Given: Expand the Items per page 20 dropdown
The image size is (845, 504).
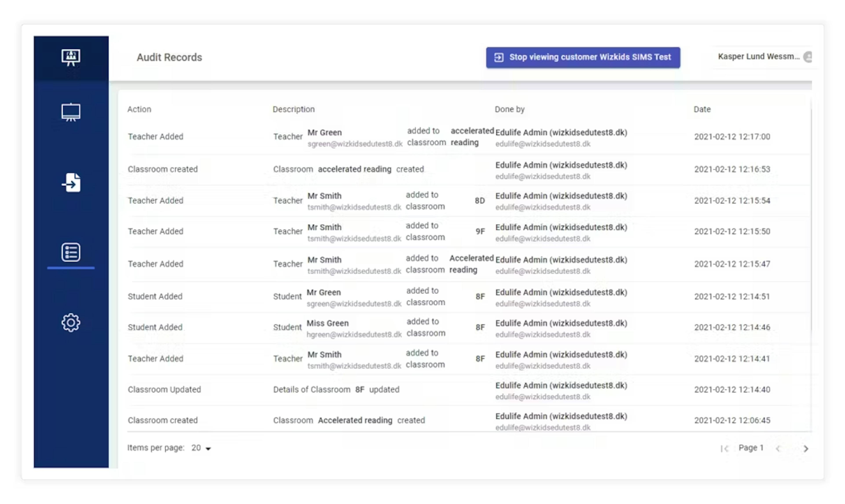Looking at the screenshot, I should point(201,448).
